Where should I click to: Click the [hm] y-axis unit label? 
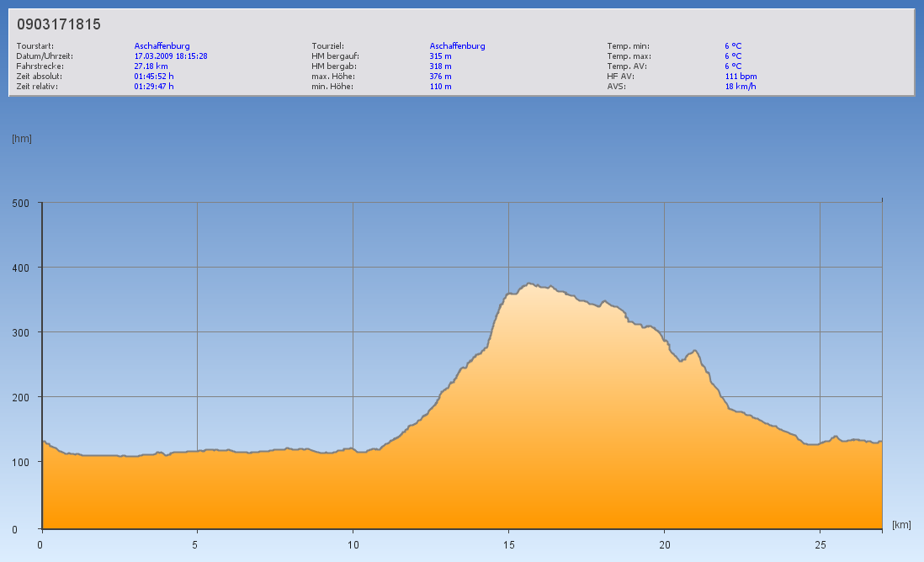click(22, 139)
